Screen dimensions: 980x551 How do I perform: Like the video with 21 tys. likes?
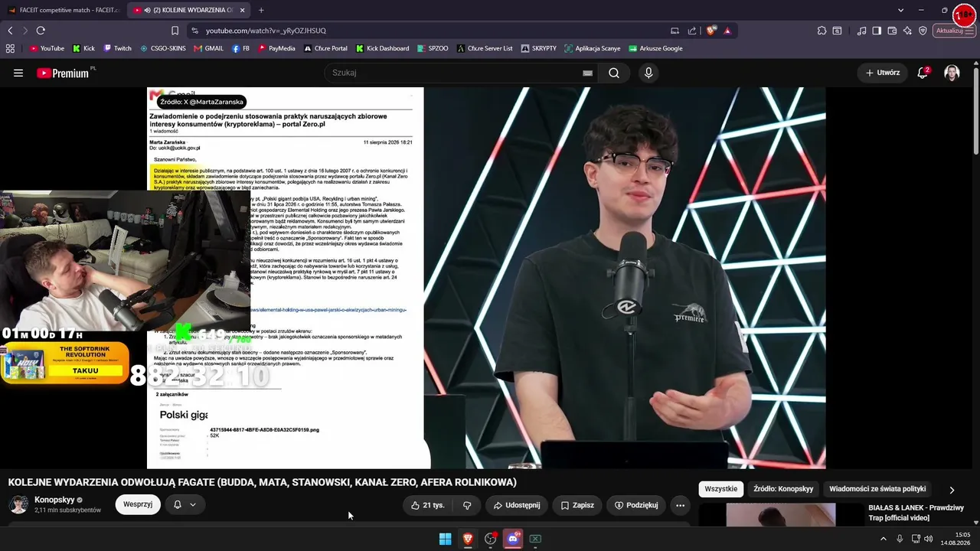pos(427,505)
